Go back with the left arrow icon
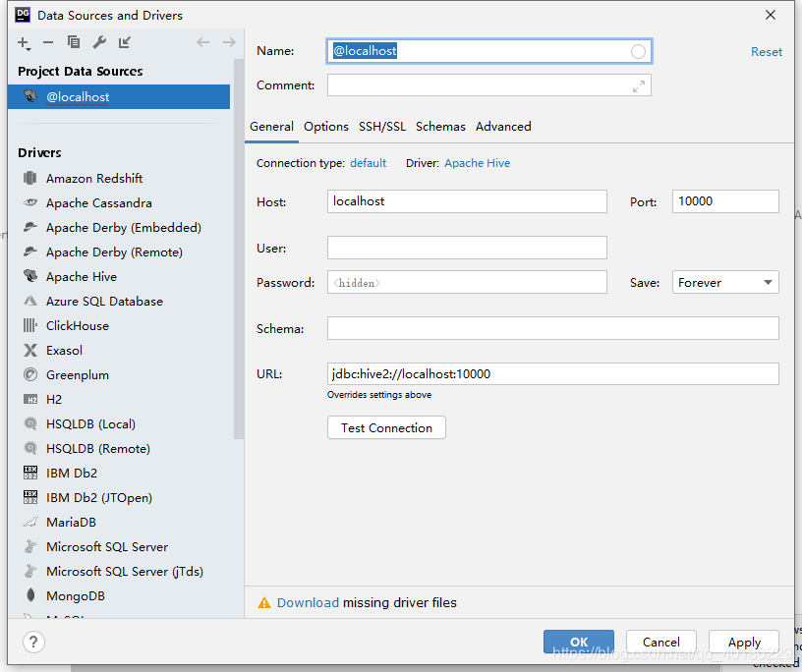This screenshot has width=802, height=672. [203, 42]
